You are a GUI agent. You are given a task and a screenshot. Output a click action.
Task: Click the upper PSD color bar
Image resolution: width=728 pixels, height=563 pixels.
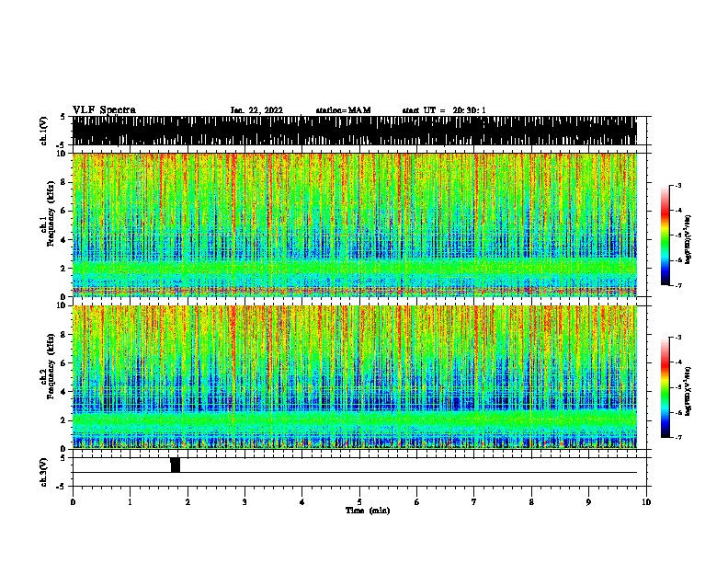coord(665,236)
